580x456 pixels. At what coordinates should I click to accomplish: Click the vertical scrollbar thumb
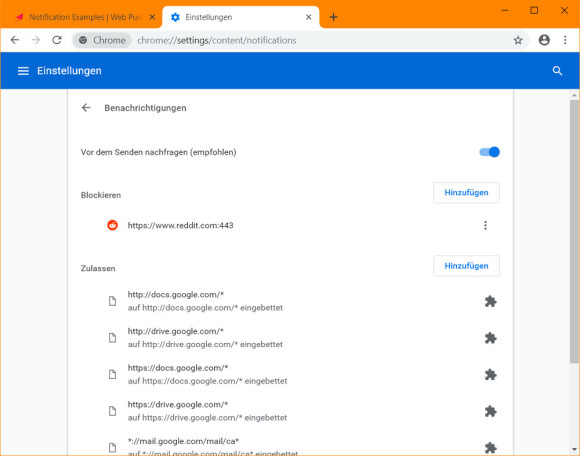tap(574, 231)
